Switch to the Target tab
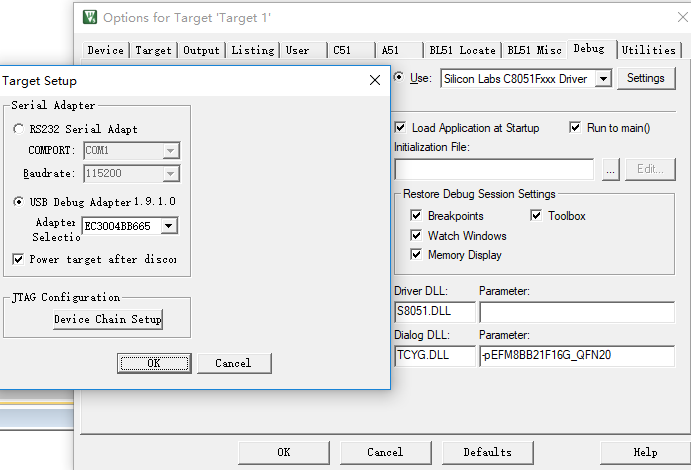This screenshot has height=470, width=691. [x=153, y=50]
